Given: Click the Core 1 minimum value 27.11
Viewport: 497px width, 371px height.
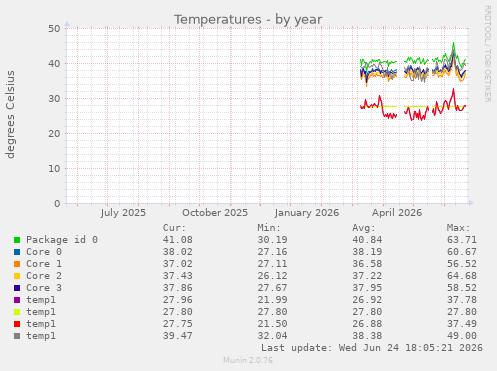Looking at the screenshot, I should [x=272, y=264].
